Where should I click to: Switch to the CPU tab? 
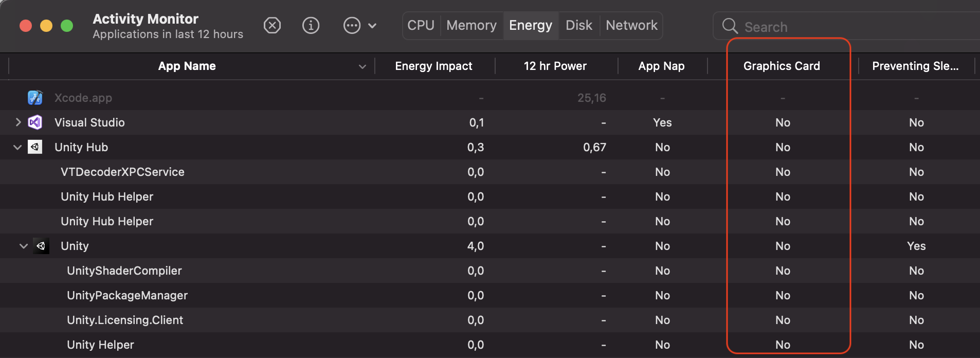(x=421, y=25)
